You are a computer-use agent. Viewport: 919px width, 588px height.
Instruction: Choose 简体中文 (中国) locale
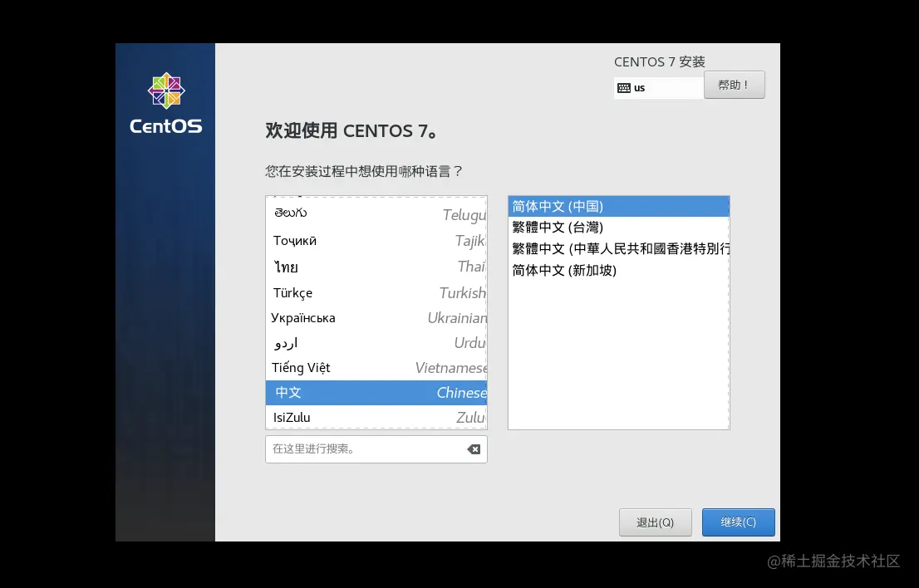click(618, 206)
